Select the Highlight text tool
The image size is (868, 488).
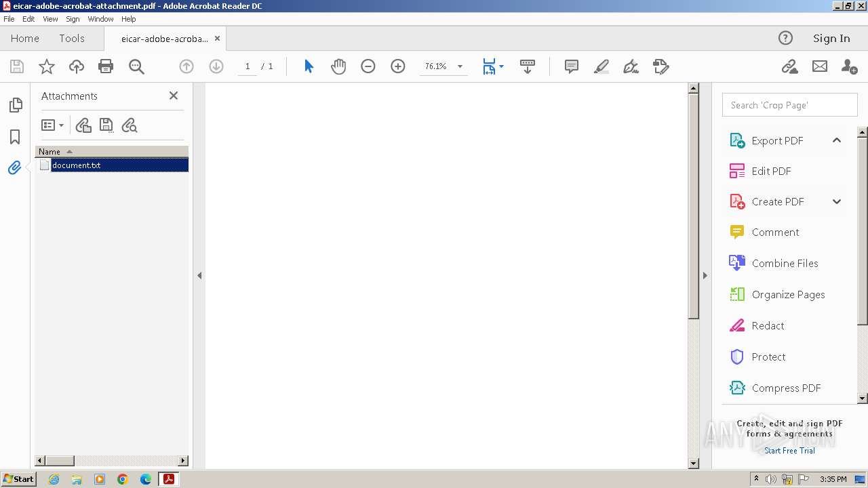tap(601, 66)
